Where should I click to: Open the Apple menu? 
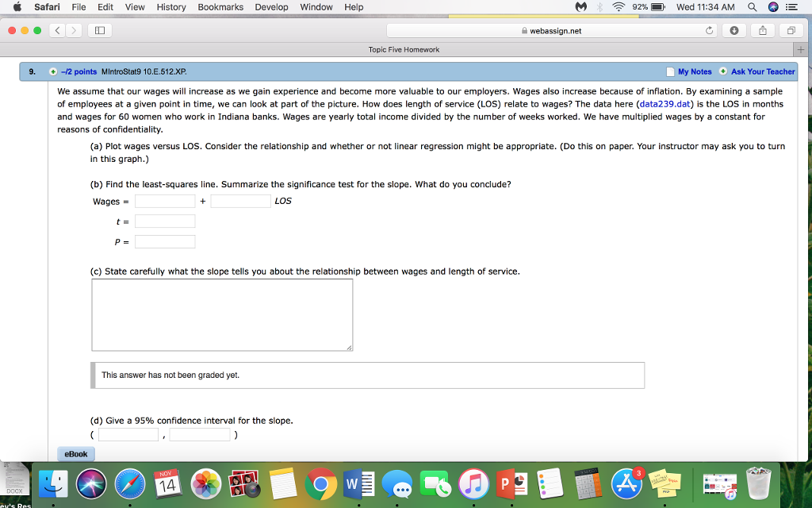coord(17,6)
